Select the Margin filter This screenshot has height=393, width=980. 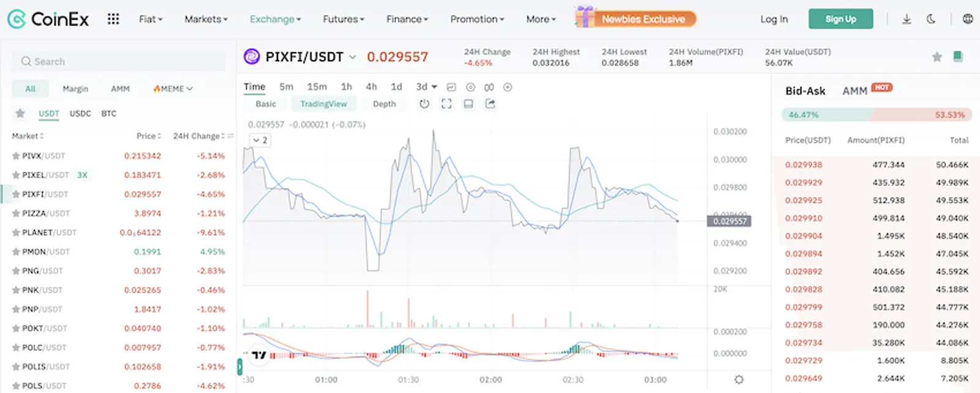point(75,89)
